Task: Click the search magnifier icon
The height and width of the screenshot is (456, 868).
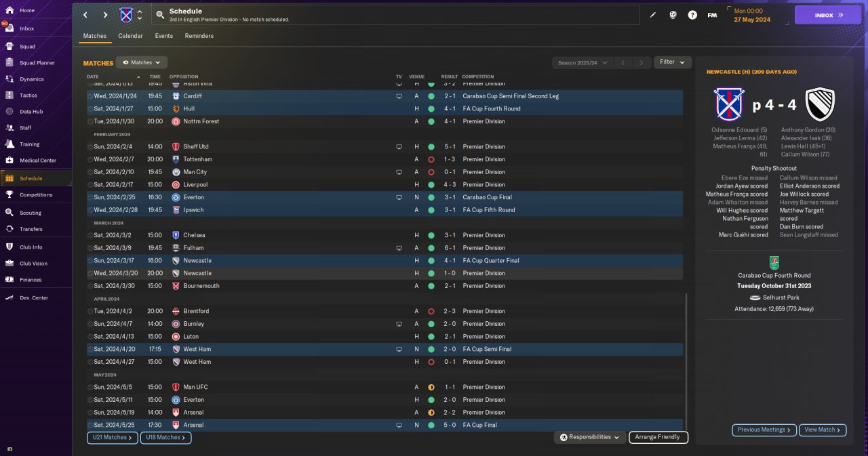Action: click(x=160, y=14)
